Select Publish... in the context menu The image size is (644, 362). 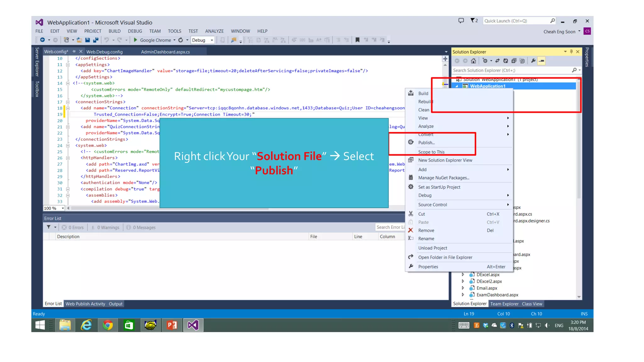coord(426,142)
